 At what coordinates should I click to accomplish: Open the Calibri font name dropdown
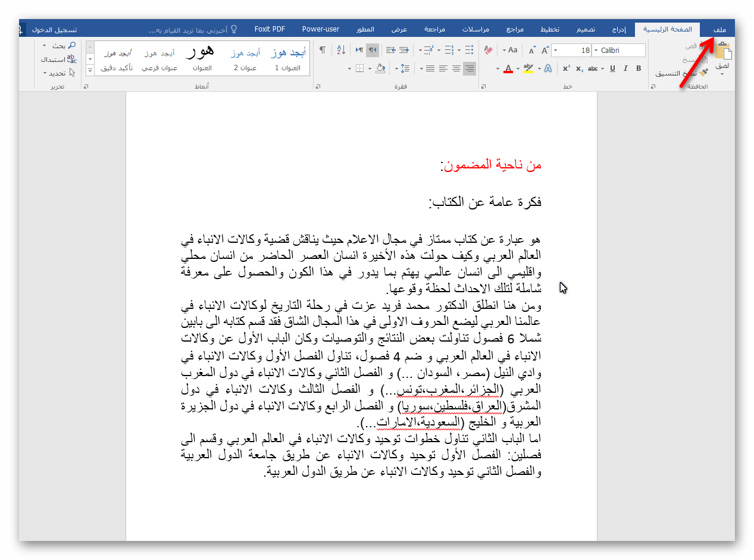click(x=596, y=51)
